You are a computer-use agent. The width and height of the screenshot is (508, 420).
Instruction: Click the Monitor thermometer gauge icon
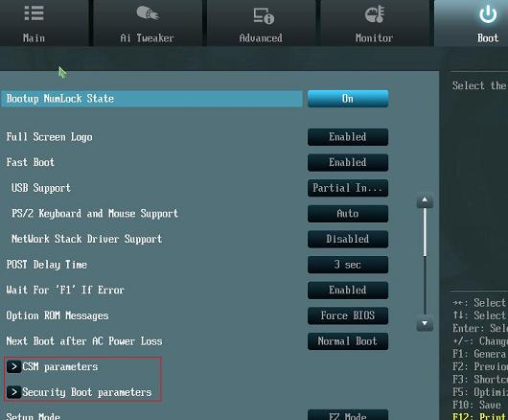374,14
